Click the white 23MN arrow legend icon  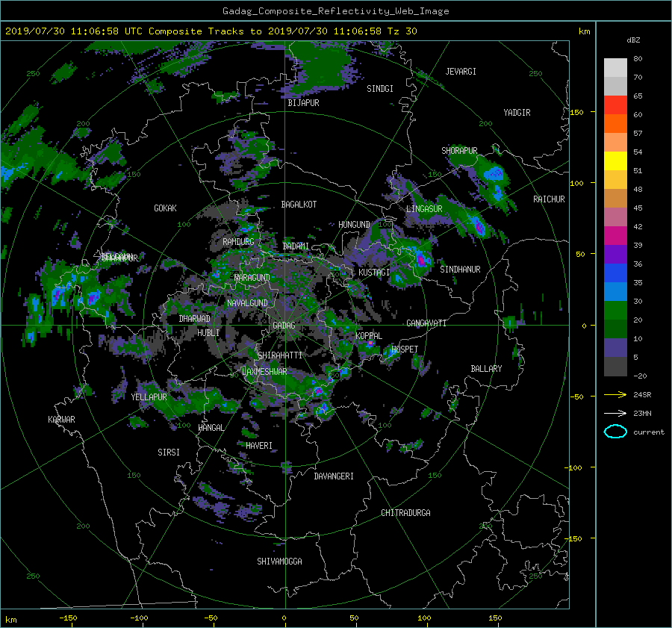pos(615,413)
